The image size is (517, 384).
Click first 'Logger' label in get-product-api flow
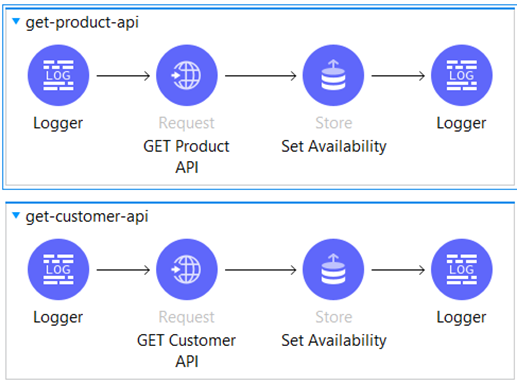click(58, 123)
